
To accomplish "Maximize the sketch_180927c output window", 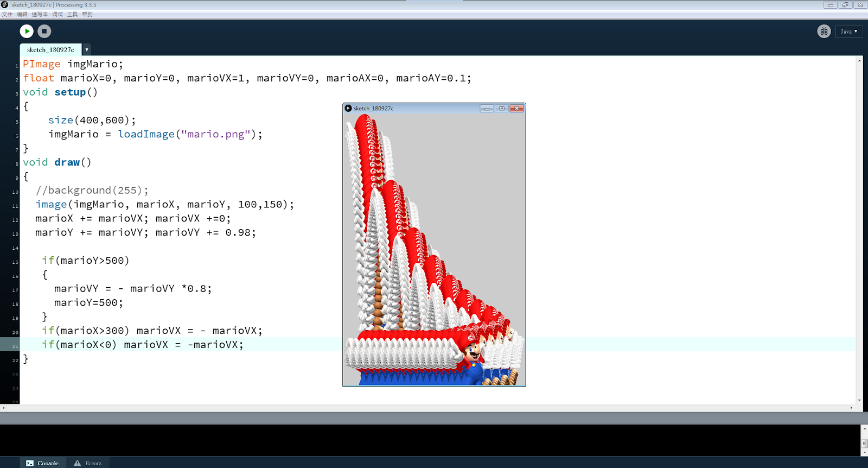I will pos(502,109).
